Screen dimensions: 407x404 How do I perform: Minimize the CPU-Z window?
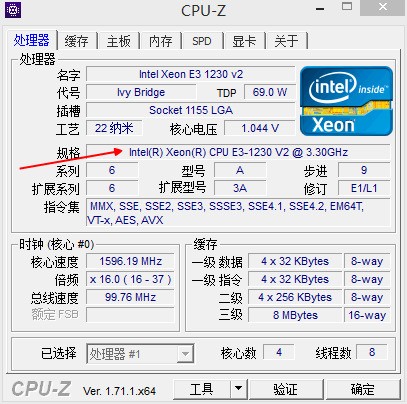click(320, 9)
